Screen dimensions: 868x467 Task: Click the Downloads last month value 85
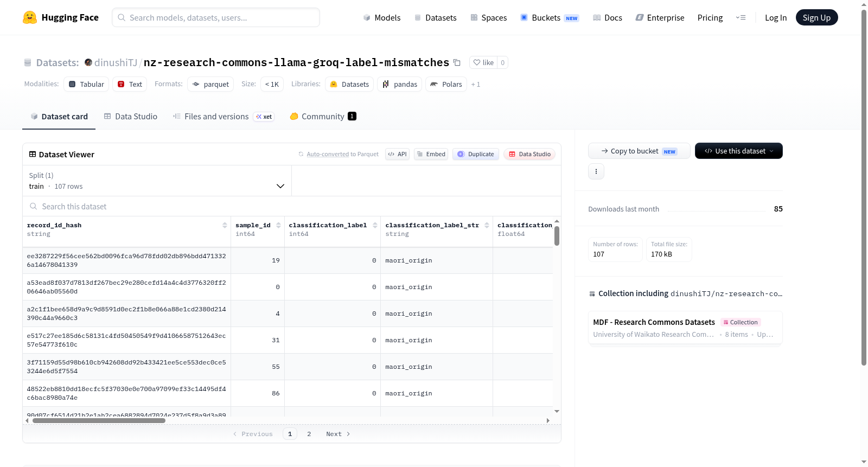(x=778, y=209)
